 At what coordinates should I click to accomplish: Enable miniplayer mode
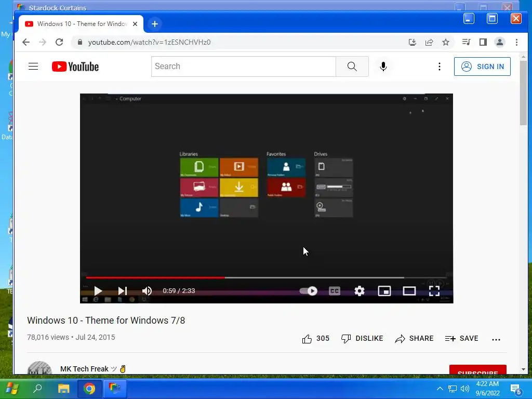384,291
